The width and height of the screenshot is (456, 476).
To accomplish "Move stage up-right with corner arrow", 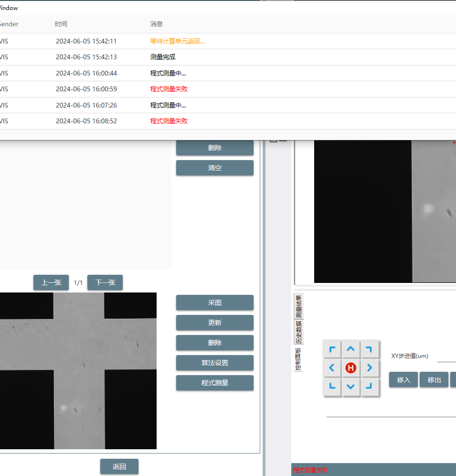I will 369,349.
